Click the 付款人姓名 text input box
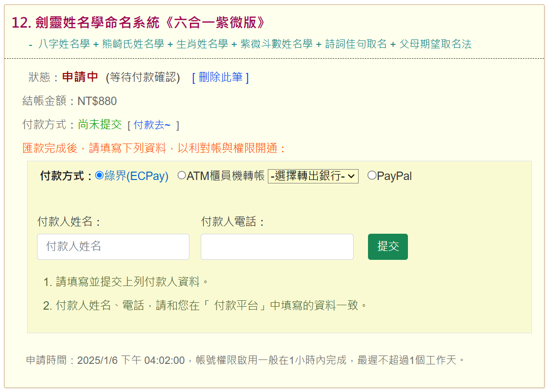550x392 pixels. [x=113, y=247]
